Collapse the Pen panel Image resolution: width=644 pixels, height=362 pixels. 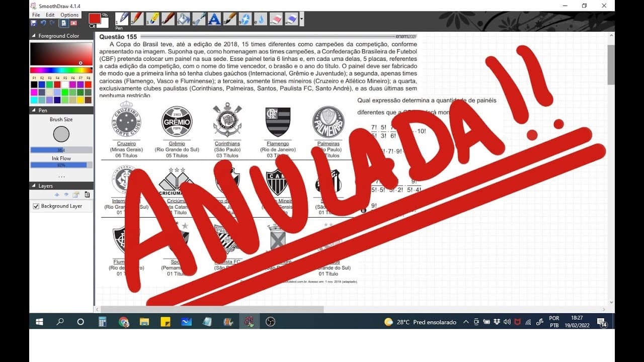34,110
